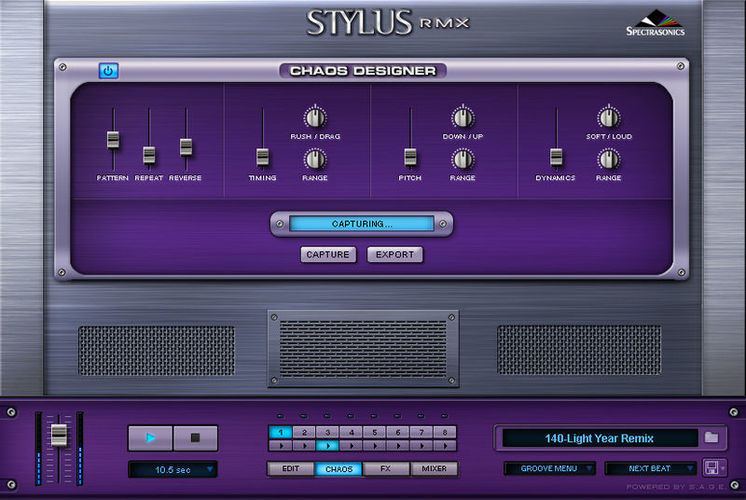This screenshot has width=746, height=500.
Task: Select part 8 button
Action: coord(445,432)
